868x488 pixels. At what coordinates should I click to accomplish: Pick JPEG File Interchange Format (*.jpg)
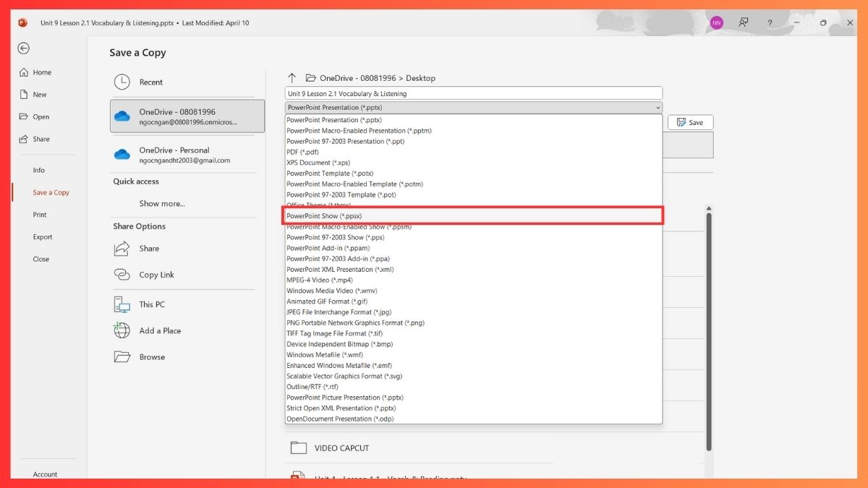point(474,312)
